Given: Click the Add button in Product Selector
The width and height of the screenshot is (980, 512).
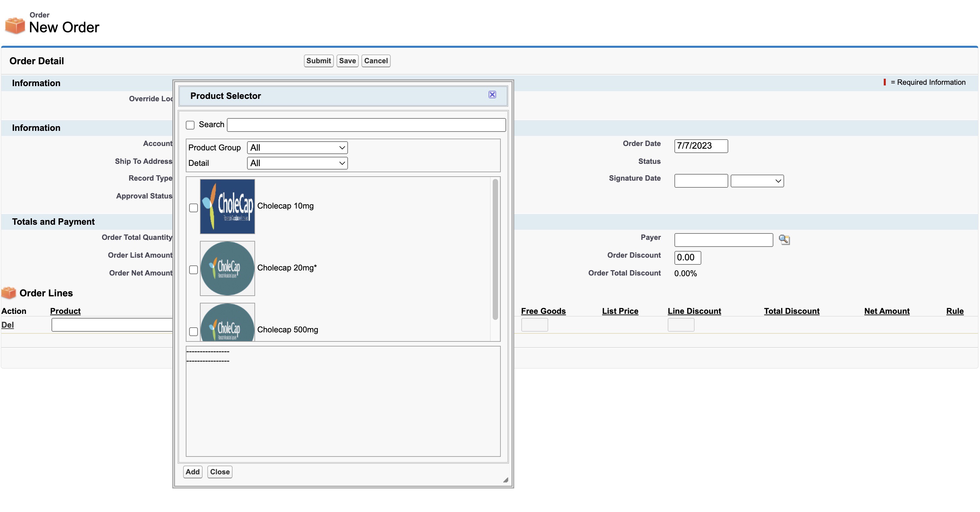Looking at the screenshot, I should [x=193, y=472].
